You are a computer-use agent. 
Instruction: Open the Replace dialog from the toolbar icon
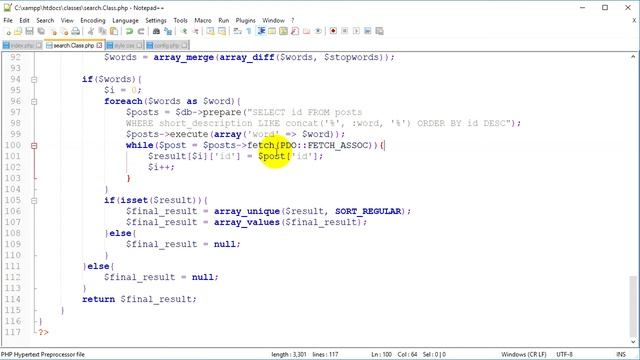(168, 31)
